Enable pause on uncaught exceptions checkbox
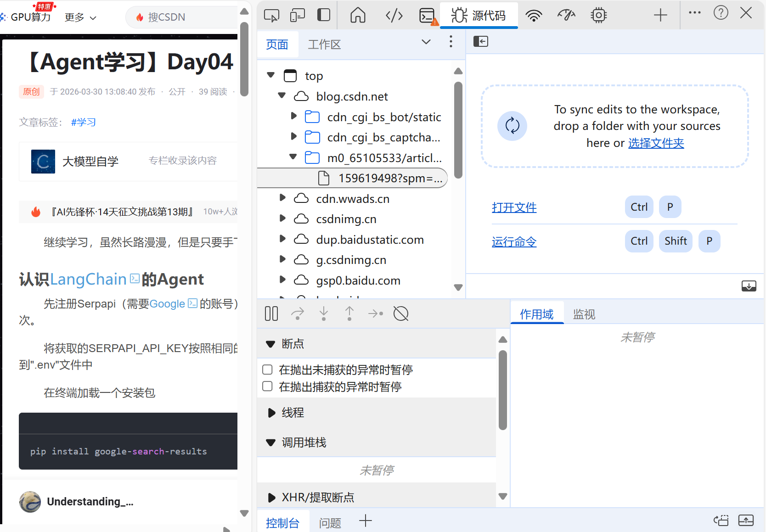The image size is (766, 532). click(267, 370)
